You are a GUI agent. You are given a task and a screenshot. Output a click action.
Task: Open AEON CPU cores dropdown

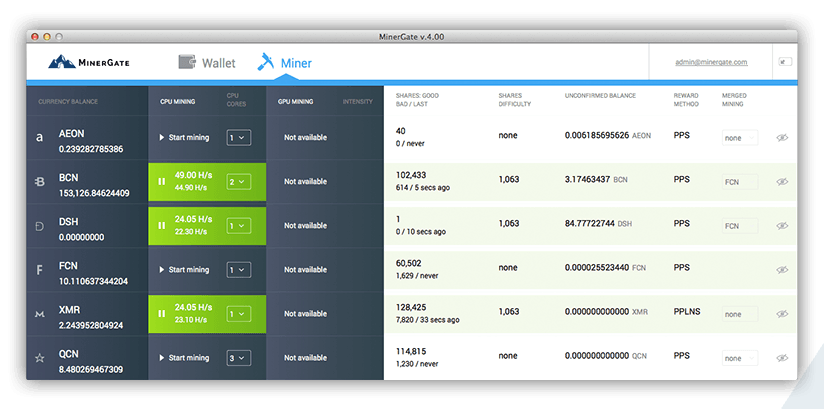coord(239,138)
